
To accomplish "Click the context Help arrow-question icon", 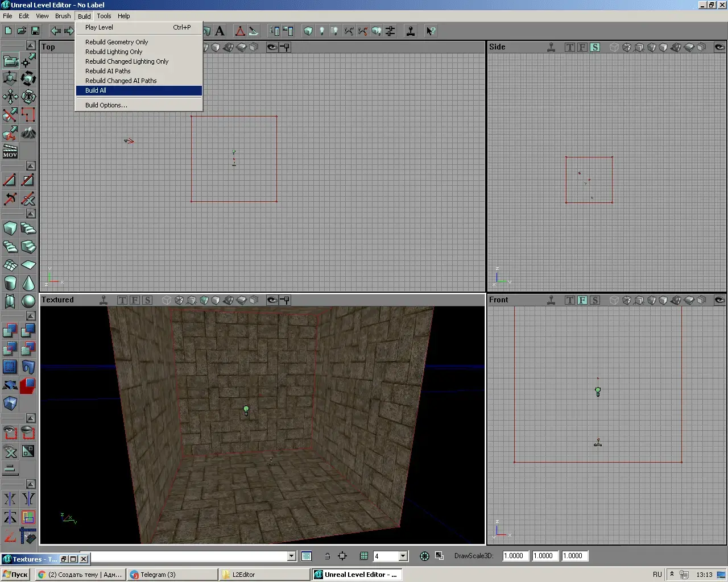I will [x=431, y=31].
